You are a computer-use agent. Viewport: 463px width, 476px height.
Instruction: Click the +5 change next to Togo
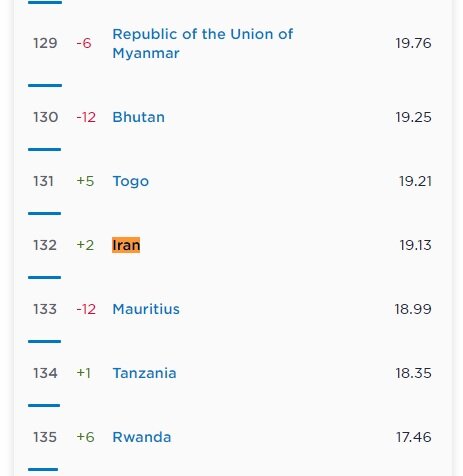[x=85, y=181]
